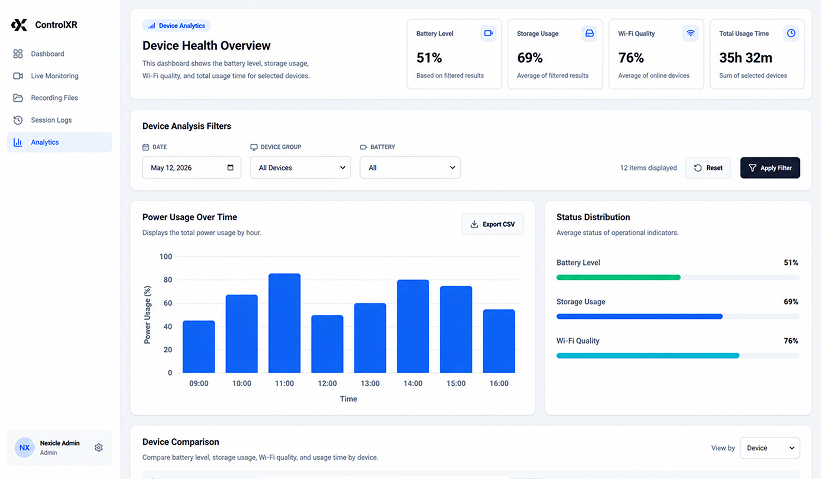Click the Wi-Fi Quality teal progress bar
The height and width of the screenshot is (479, 821).
(648, 355)
